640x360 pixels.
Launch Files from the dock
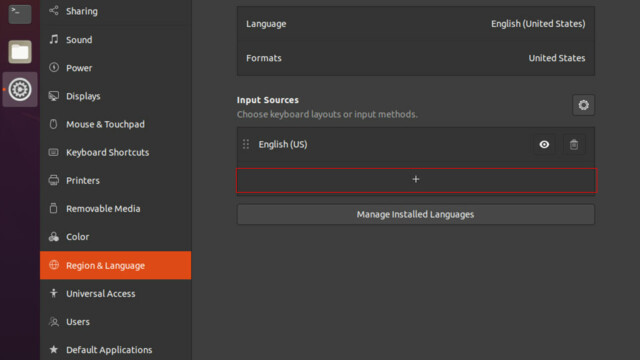(20, 52)
